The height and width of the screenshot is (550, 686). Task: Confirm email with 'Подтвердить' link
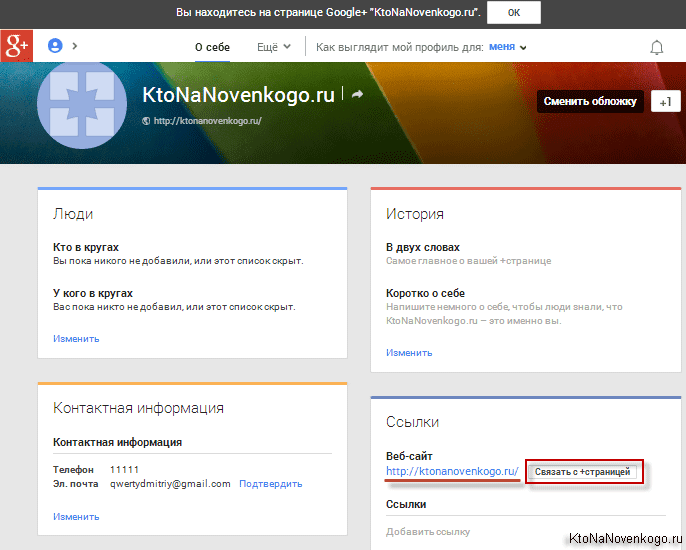tap(270, 484)
